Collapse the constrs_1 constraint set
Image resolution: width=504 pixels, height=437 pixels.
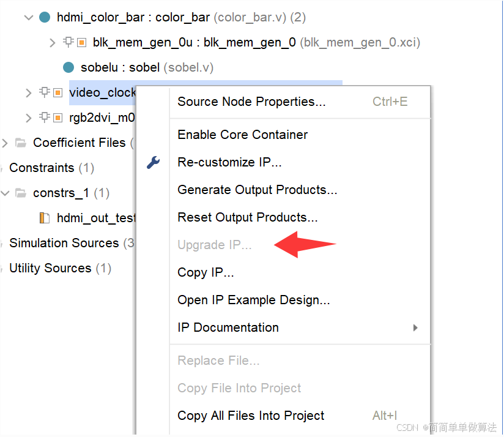click(5, 193)
